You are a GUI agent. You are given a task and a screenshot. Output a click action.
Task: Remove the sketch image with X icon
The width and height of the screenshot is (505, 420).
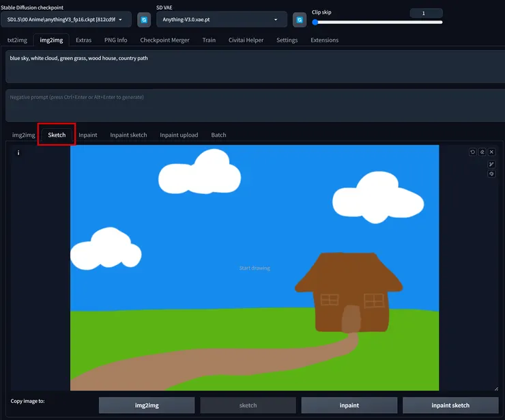coord(491,152)
